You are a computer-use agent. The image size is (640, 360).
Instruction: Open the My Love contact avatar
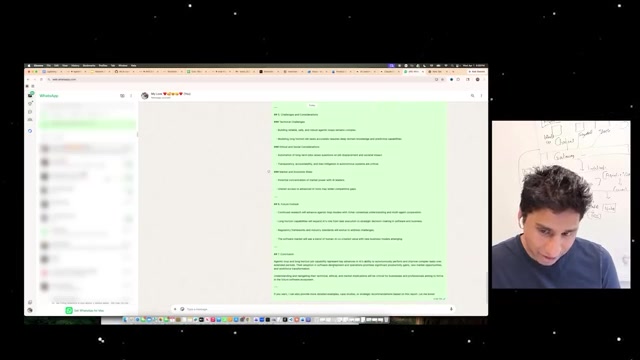[144, 96]
